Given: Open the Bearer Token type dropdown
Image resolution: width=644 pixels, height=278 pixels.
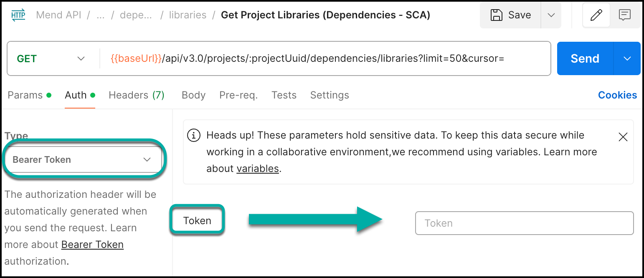Looking at the screenshot, I should (x=82, y=159).
